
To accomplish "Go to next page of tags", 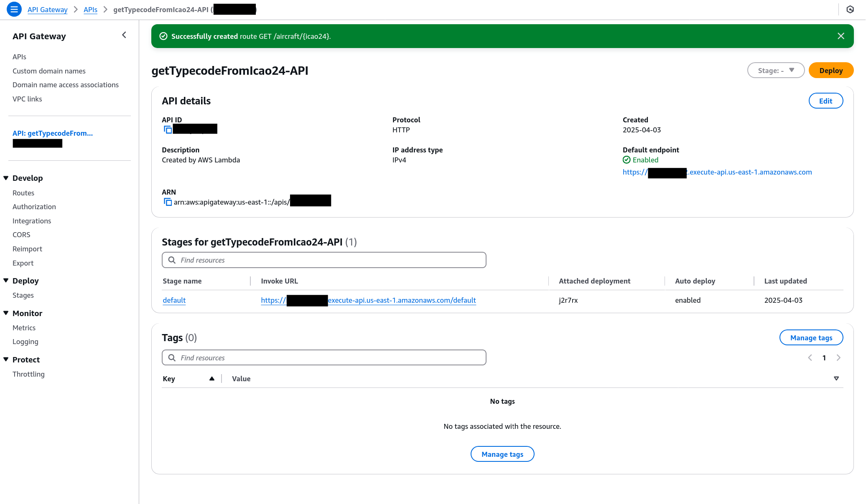I will point(838,357).
